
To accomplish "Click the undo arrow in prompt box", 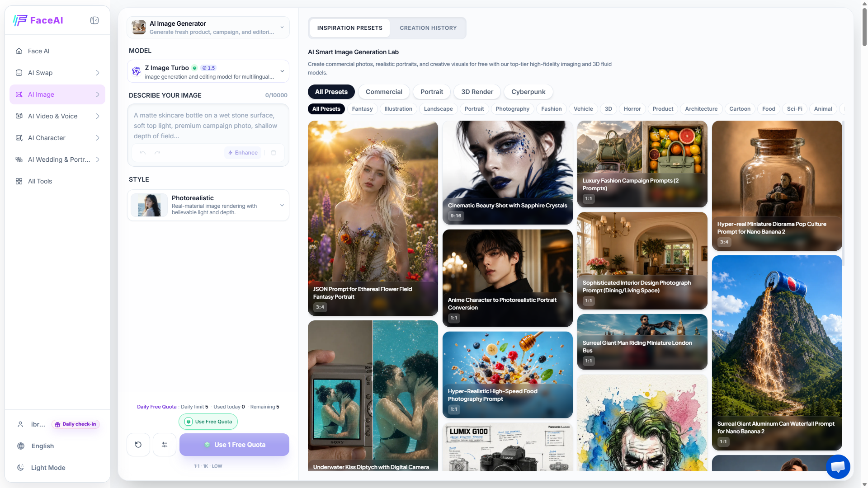I will (x=143, y=153).
